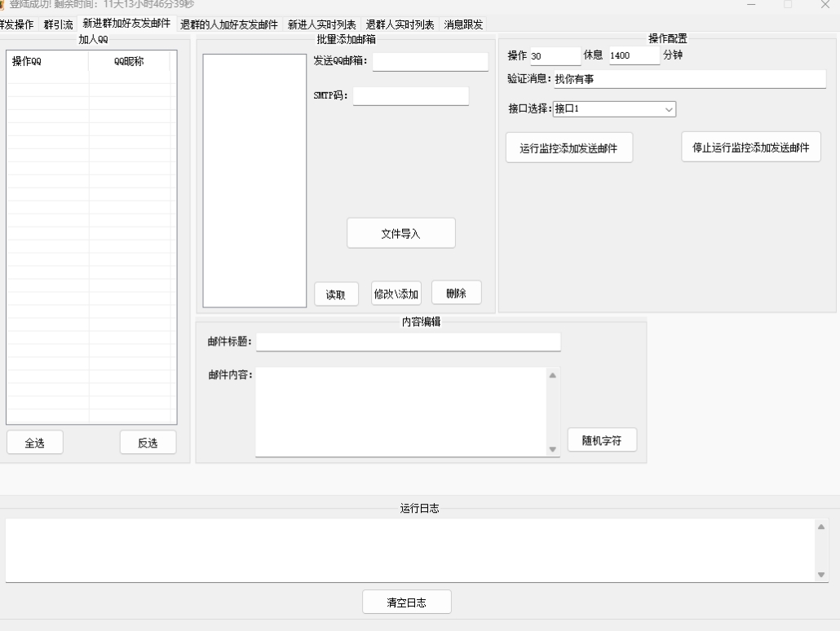The height and width of the screenshot is (631, 840).
Task: Click 停止运行监控添加发送邮件 button
Action: pyautogui.click(x=750, y=147)
